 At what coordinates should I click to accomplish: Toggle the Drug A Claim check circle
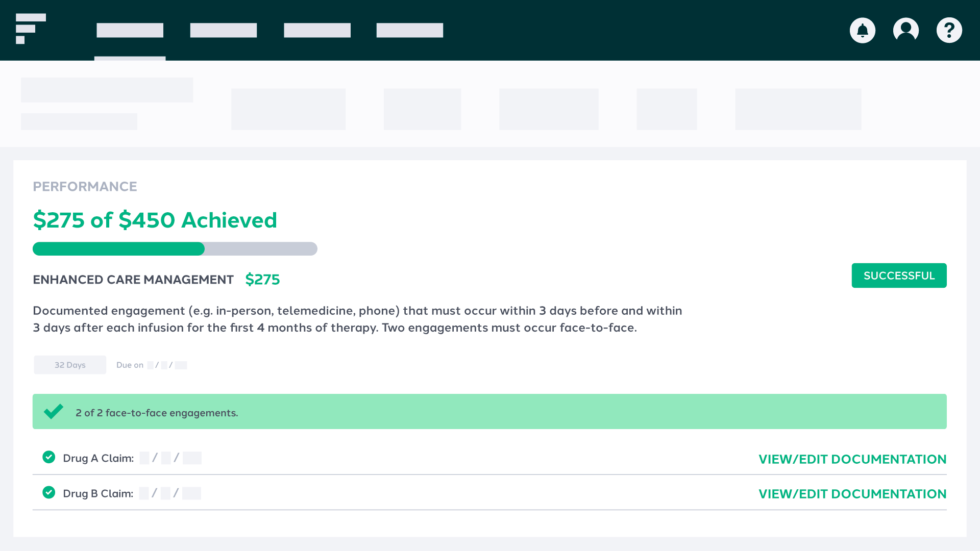(49, 457)
